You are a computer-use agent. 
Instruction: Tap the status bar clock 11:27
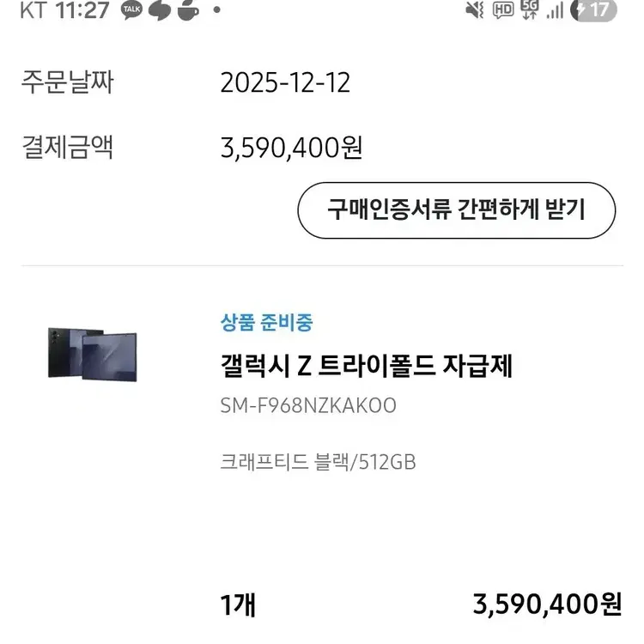click(x=85, y=10)
